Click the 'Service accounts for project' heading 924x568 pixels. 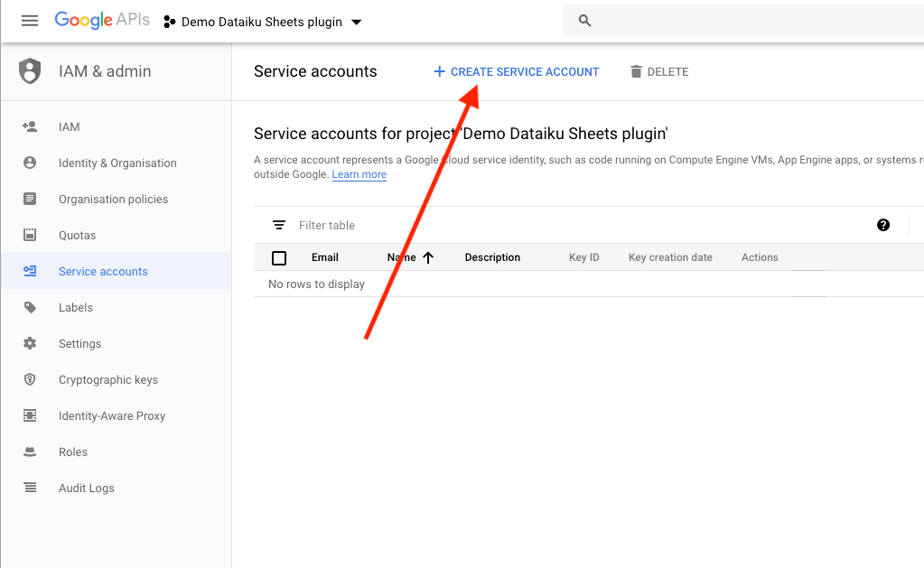[x=461, y=134]
